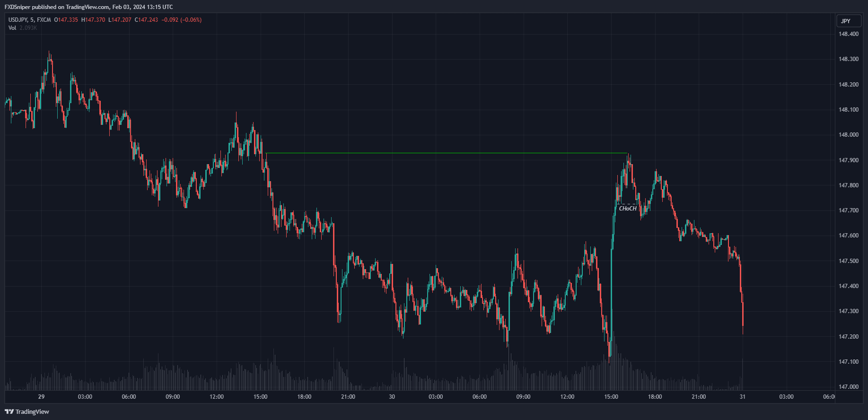
Task: Click the 147.500 price axis label
Action: [x=849, y=261]
